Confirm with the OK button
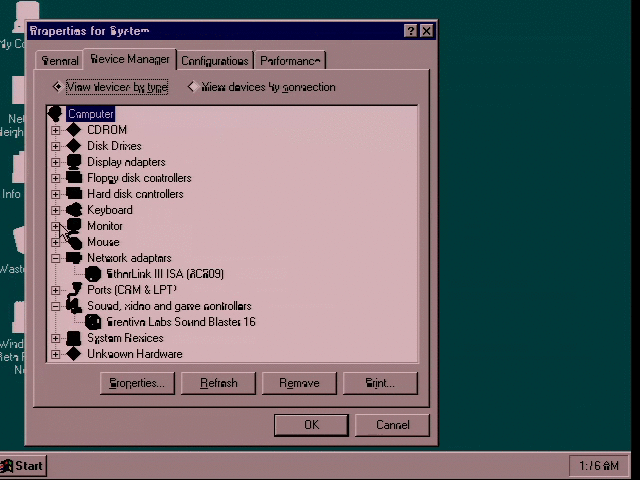 click(x=311, y=425)
